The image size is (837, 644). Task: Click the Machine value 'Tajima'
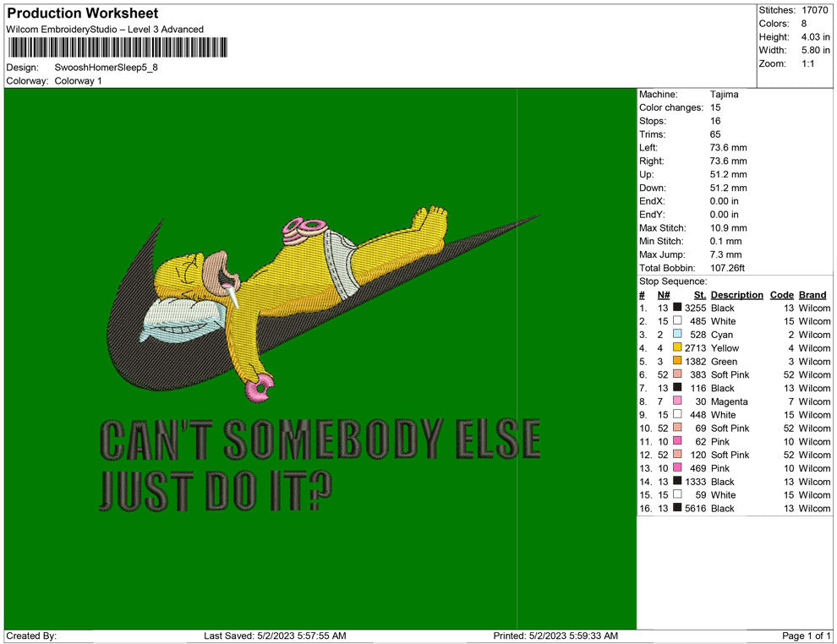point(725,95)
